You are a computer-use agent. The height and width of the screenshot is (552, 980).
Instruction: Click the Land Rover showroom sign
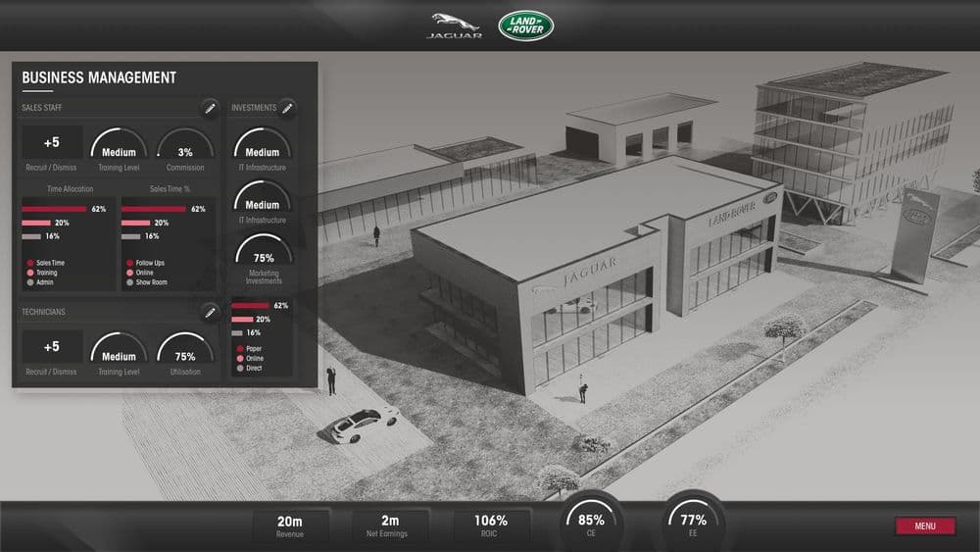(732, 214)
